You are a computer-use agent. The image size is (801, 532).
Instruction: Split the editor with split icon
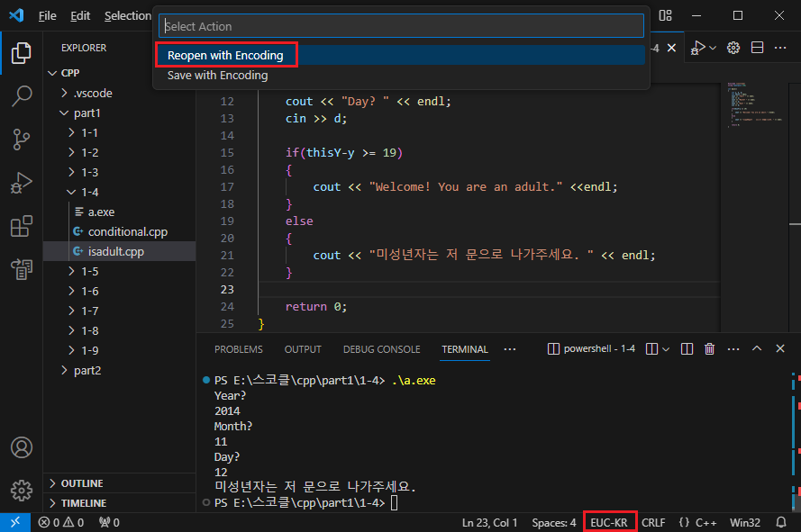[757, 48]
